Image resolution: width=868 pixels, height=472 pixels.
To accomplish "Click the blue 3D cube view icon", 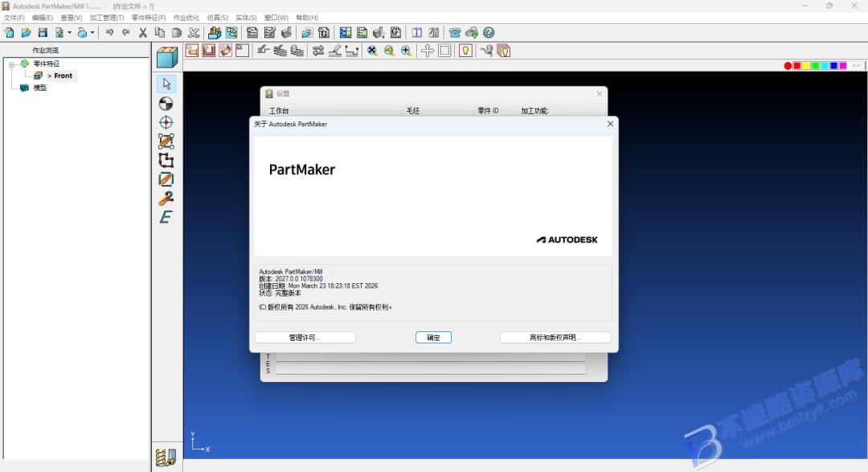I will pyautogui.click(x=166, y=57).
